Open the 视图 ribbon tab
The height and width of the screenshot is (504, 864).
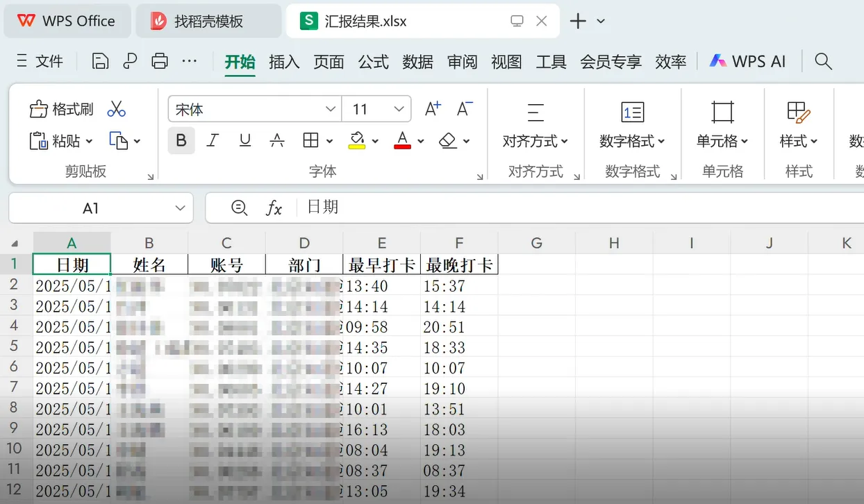coord(506,62)
